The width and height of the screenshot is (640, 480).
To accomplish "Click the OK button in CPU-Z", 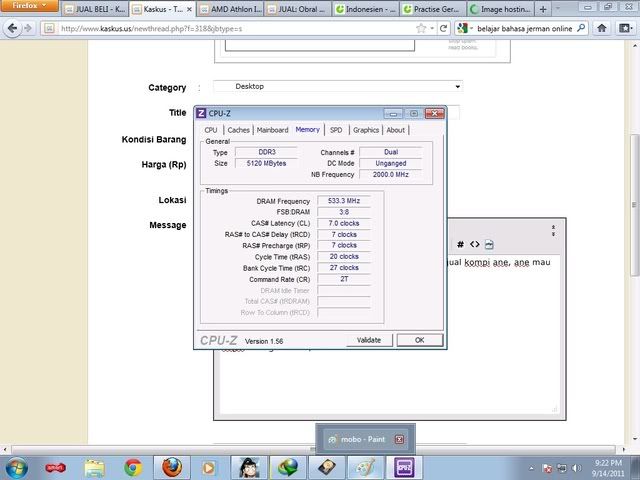I will coord(420,340).
